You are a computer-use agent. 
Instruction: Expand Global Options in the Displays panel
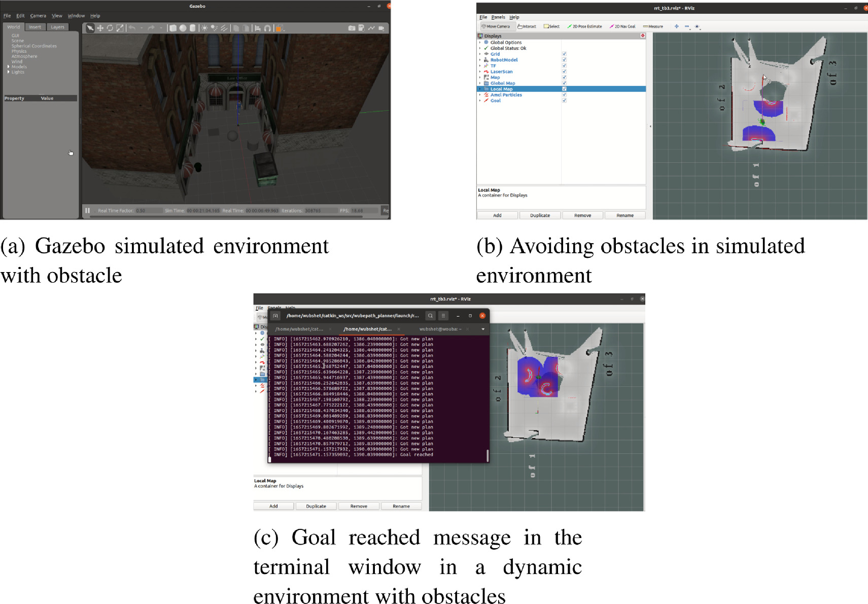(480, 42)
